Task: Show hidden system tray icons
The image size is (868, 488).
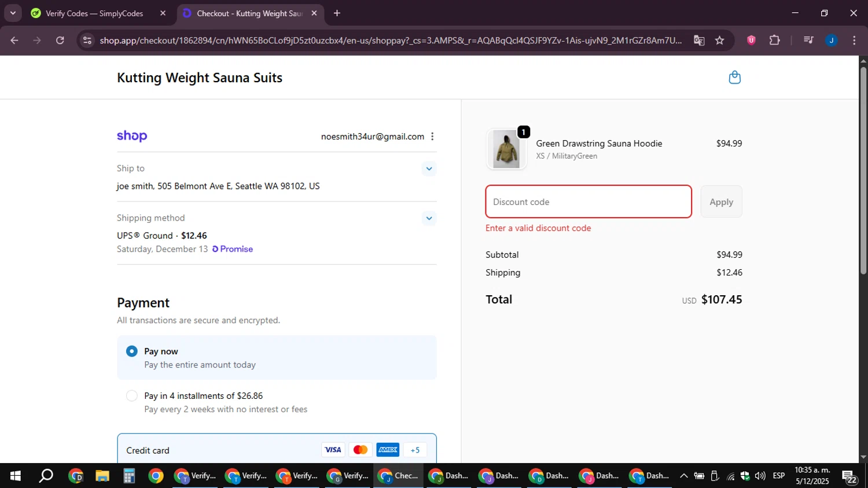Action: coord(683,476)
